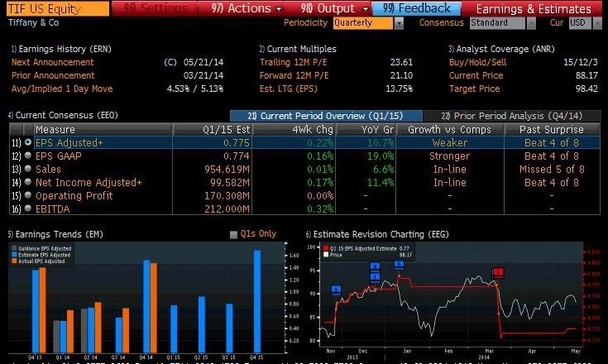This screenshot has height=364, width=608.
Task: Switch to Prior Period Analysis (Q4/14) tab
Action: tap(511, 116)
